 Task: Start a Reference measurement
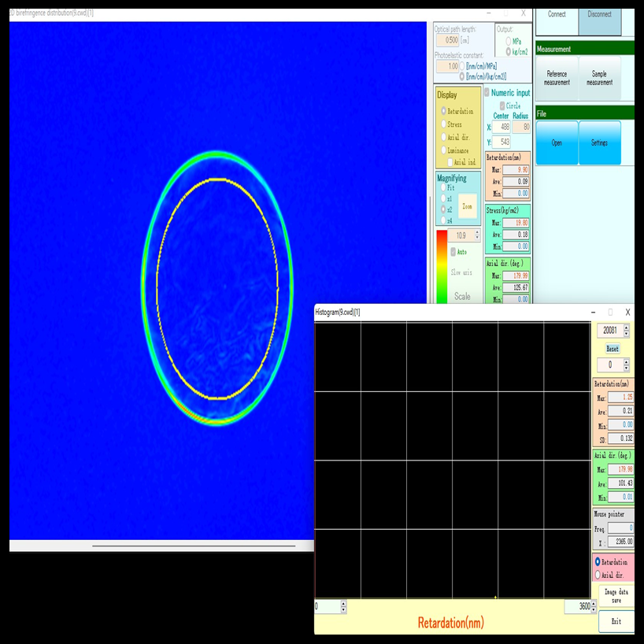click(557, 78)
